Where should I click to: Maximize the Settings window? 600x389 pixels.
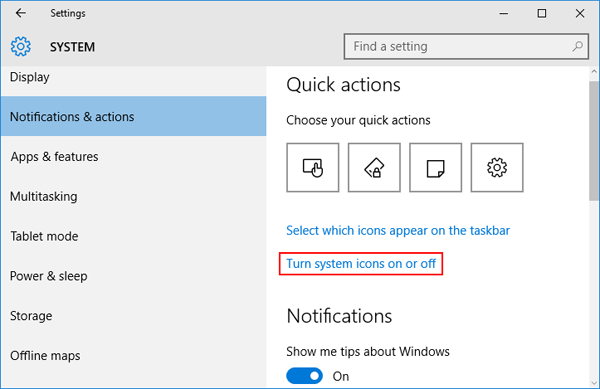coord(541,13)
